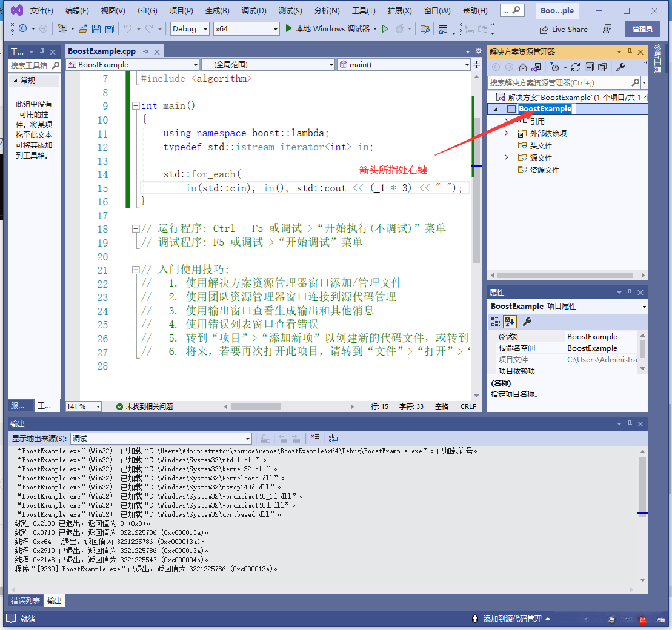
Task: Click Collapse All icon in Solution Explorer
Action: [588, 67]
